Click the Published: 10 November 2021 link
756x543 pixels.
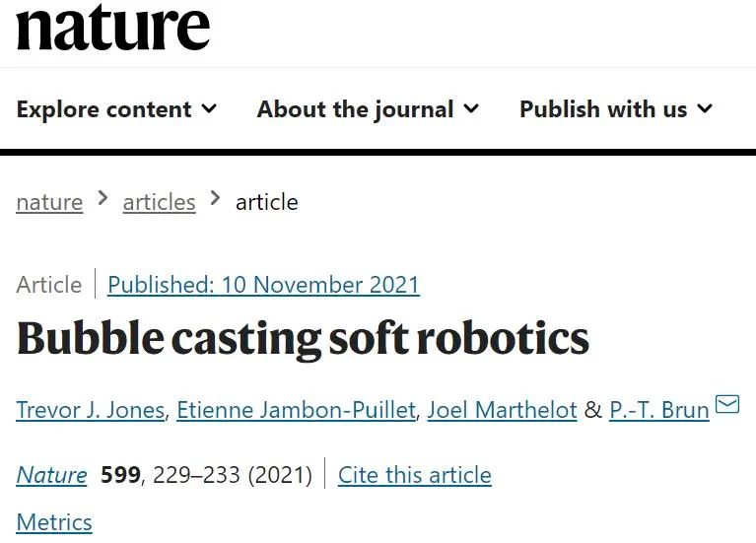pyautogui.click(x=264, y=285)
